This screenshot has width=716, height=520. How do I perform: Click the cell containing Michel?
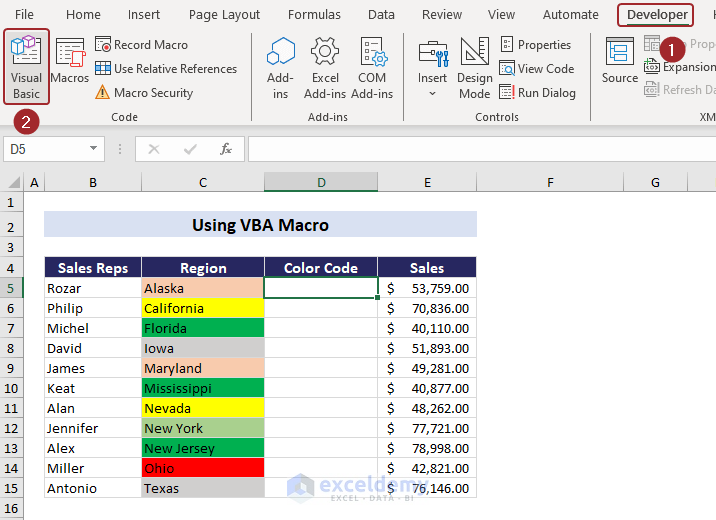pyautogui.click(x=93, y=328)
